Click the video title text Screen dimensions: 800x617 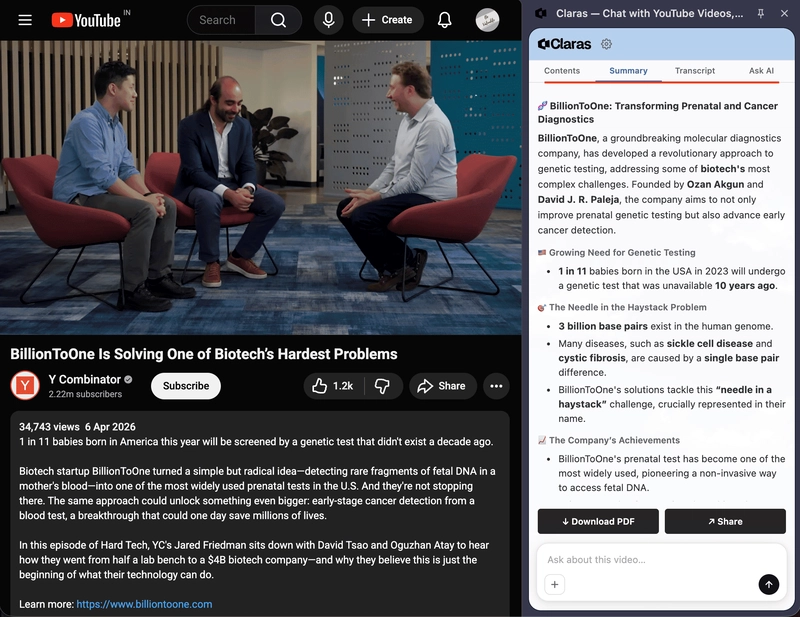pos(204,354)
